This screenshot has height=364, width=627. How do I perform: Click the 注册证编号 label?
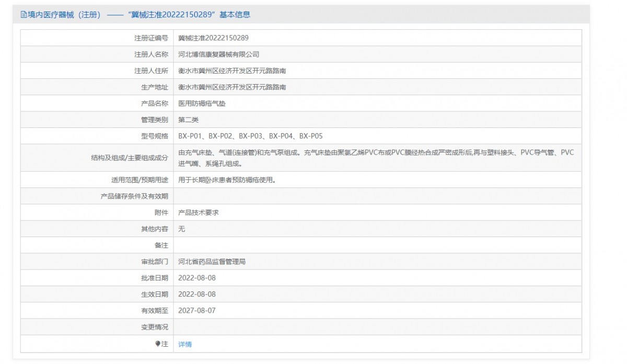pos(152,38)
